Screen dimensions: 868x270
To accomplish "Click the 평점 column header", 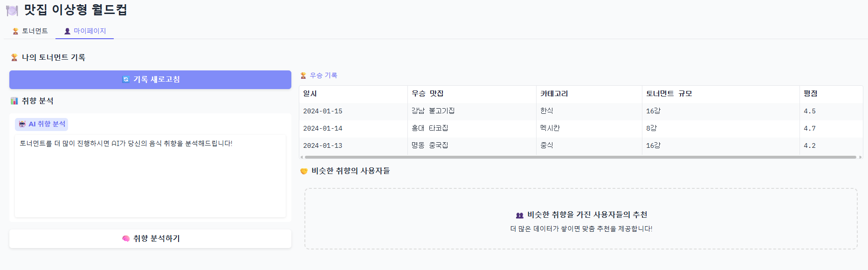I will point(831,94).
